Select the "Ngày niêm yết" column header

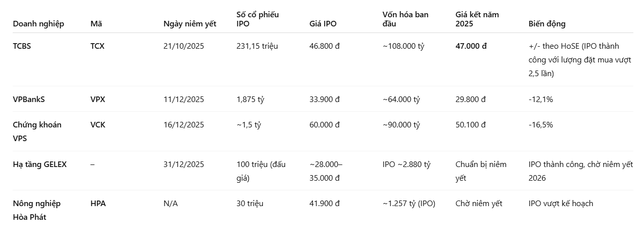pos(190,24)
